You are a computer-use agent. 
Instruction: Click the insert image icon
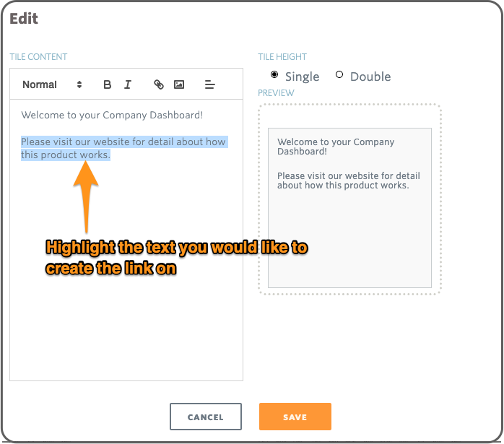tap(179, 84)
